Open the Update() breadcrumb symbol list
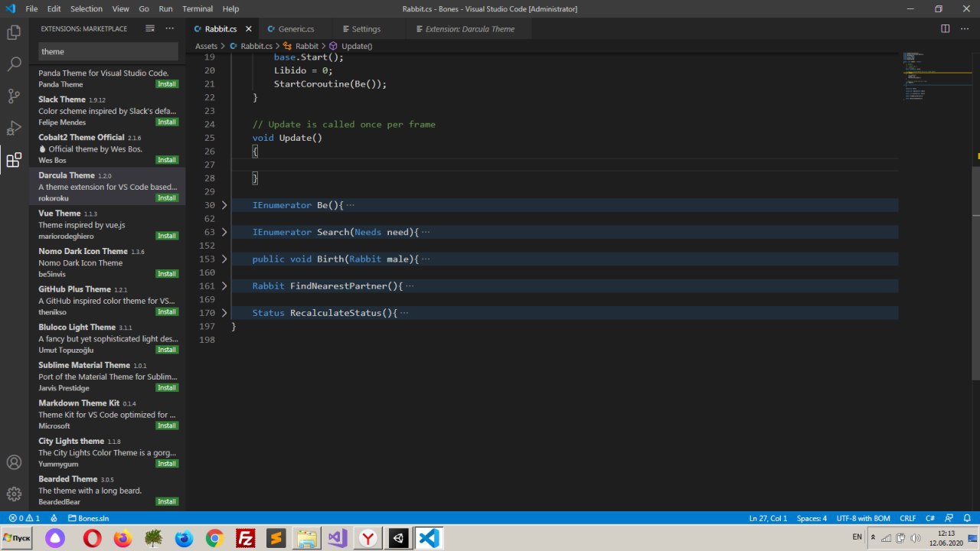The height and width of the screenshot is (551, 980). pos(351,46)
